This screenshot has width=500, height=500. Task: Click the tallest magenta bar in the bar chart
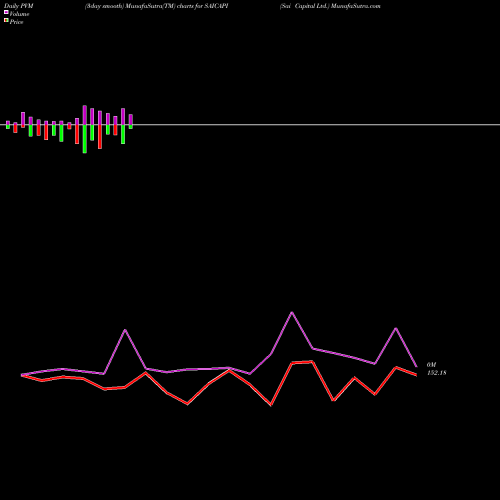85,115
